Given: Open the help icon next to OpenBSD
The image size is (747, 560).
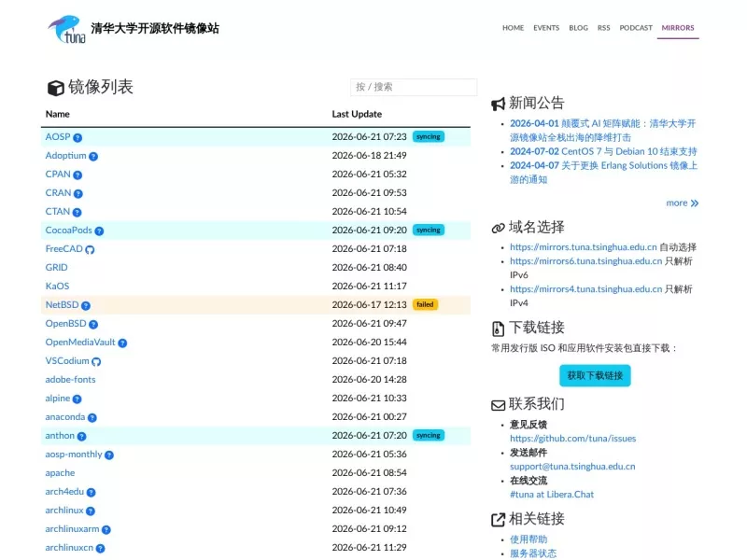Looking at the screenshot, I should (93, 324).
